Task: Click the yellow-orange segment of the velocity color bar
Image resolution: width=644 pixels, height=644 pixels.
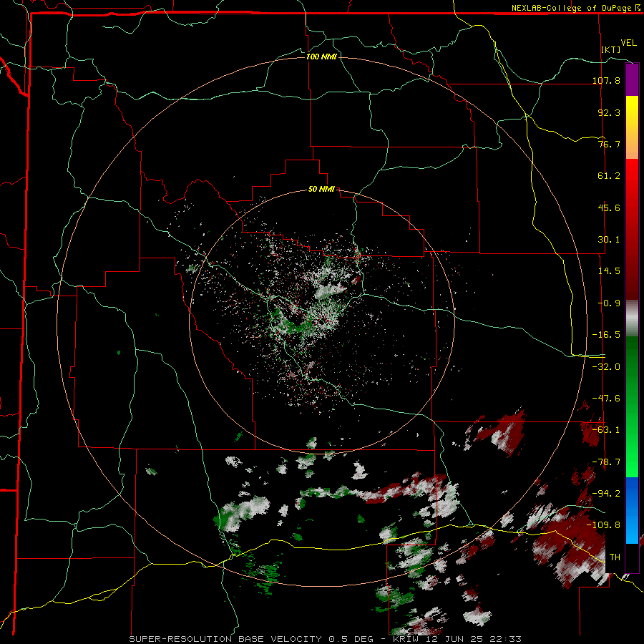Action: click(632, 127)
